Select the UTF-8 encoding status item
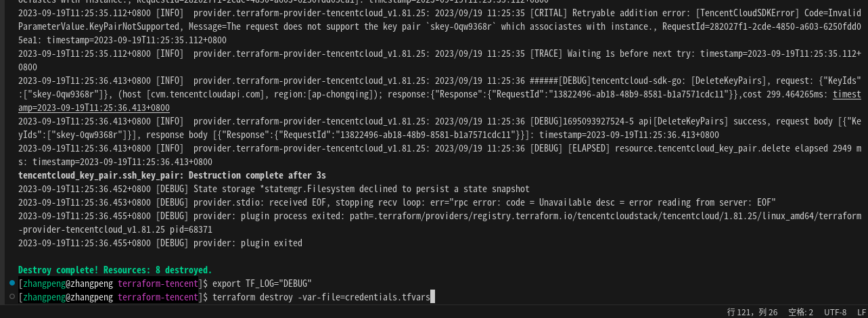Image resolution: width=868 pixels, height=318 pixels. [x=835, y=312]
